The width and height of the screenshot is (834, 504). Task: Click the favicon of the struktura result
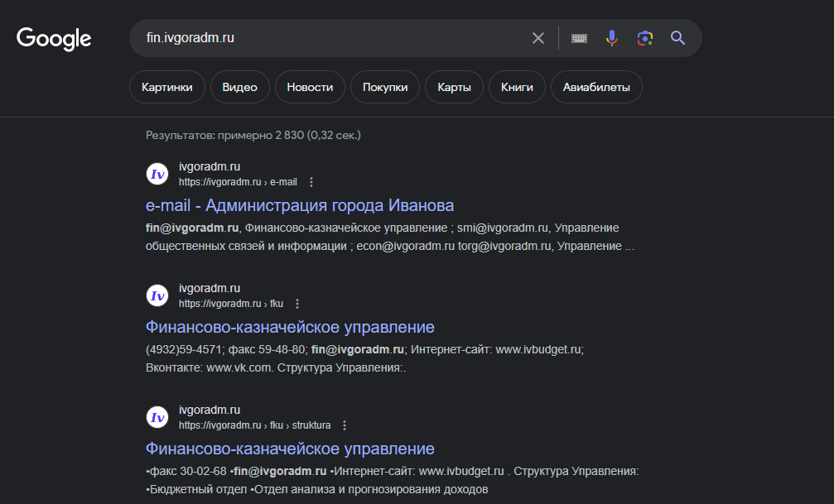(x=157, y=417)
